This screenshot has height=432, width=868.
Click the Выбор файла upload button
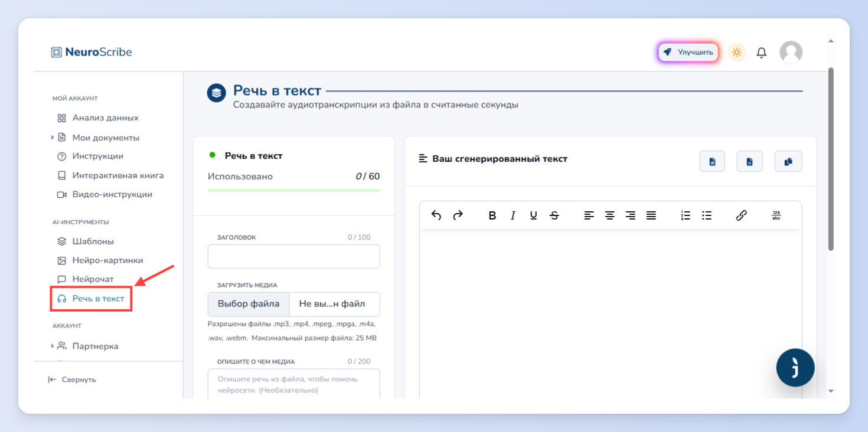[x=249, y=304]
